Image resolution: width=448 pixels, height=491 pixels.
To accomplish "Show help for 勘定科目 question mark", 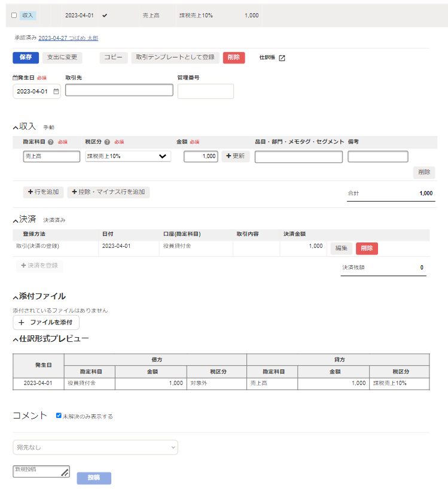I will click(51, 142).
